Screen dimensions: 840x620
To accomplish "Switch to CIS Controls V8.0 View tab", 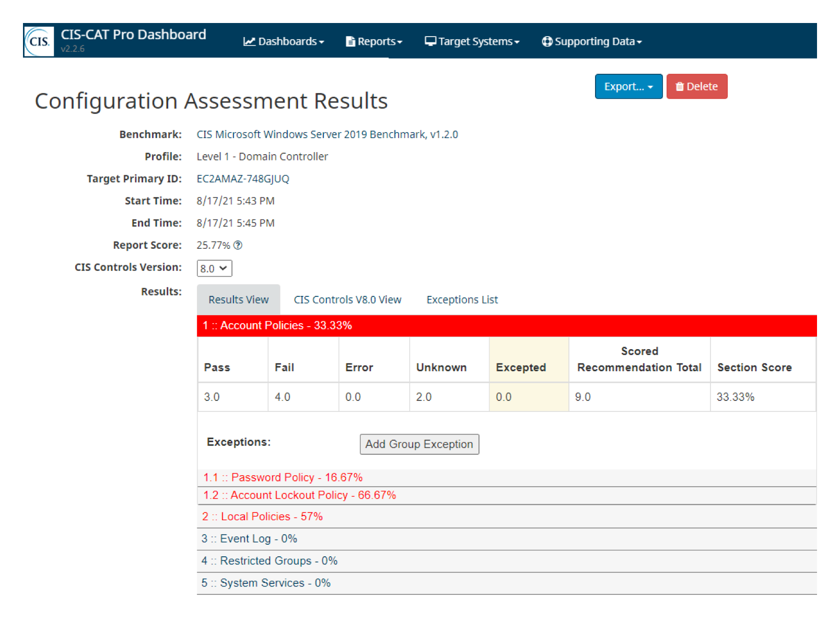I will click(x=347, y=300).
